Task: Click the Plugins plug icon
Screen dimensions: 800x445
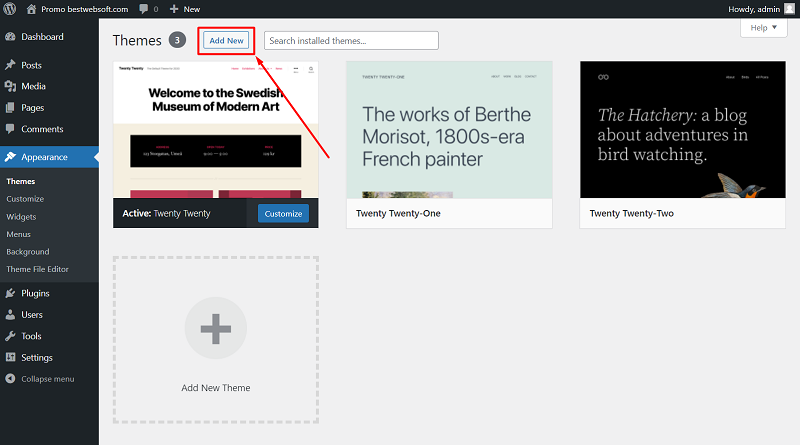Action: (x=10, y=293)
